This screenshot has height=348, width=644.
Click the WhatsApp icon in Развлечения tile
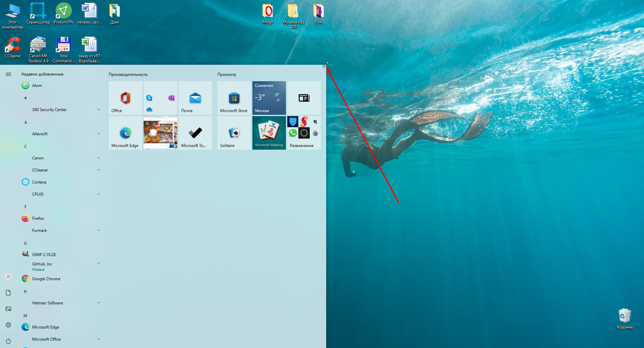293,132
